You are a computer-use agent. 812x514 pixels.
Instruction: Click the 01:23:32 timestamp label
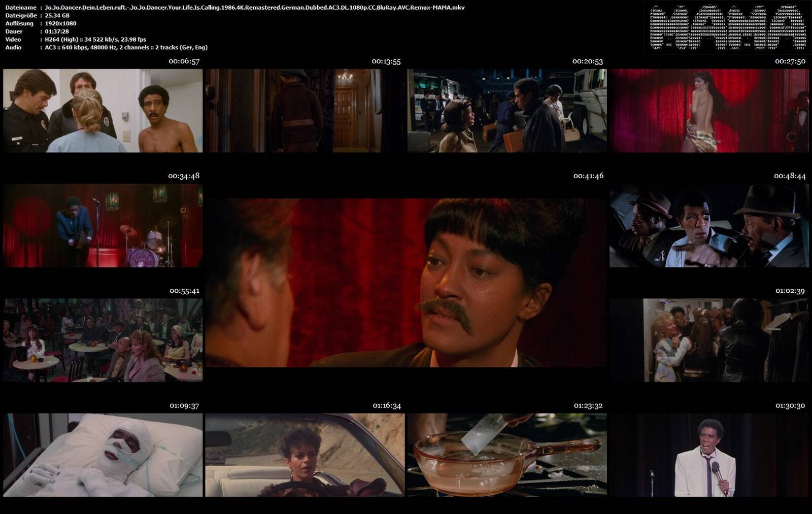point(589,406)
